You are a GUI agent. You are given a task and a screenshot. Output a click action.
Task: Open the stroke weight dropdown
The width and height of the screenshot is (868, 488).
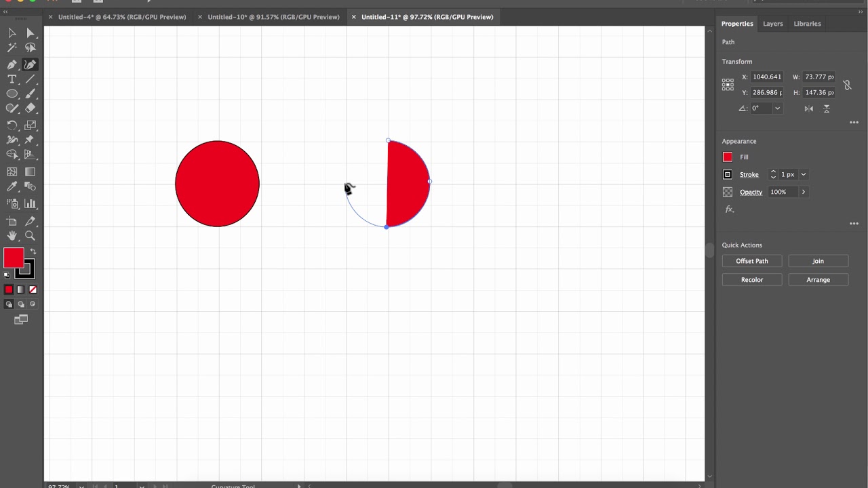804,175
